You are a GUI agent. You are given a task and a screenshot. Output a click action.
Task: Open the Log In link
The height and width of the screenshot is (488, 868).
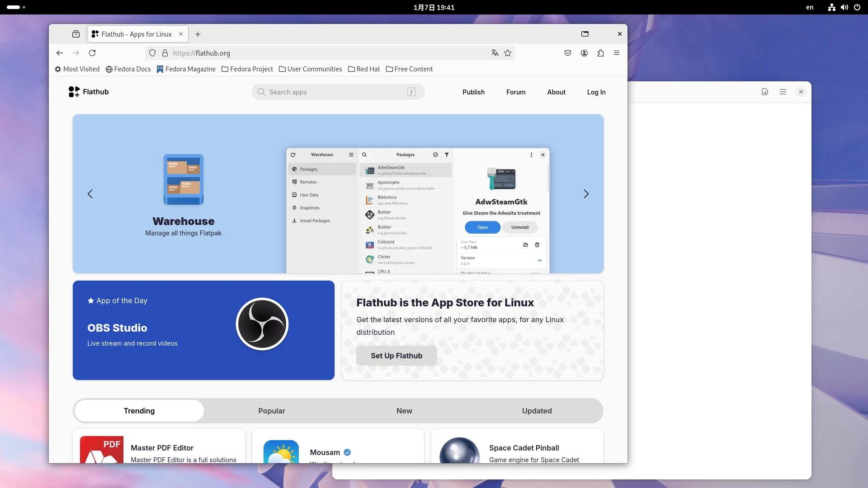pyautogui.click(x=596, y=92)
